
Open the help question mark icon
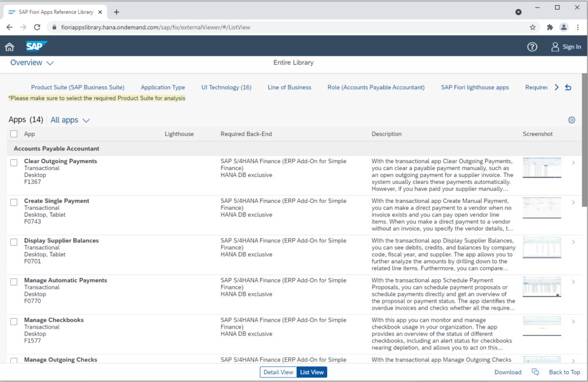tap(532, 47)
